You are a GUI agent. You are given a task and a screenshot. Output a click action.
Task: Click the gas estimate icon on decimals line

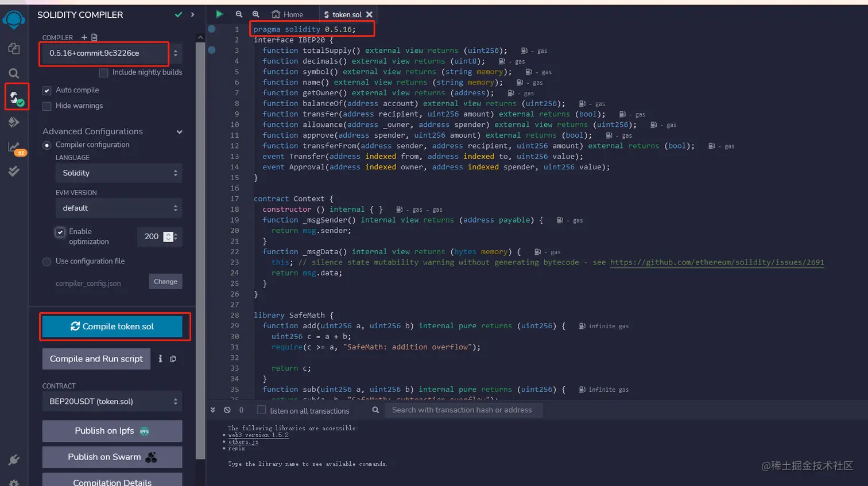tap(502, 61)
